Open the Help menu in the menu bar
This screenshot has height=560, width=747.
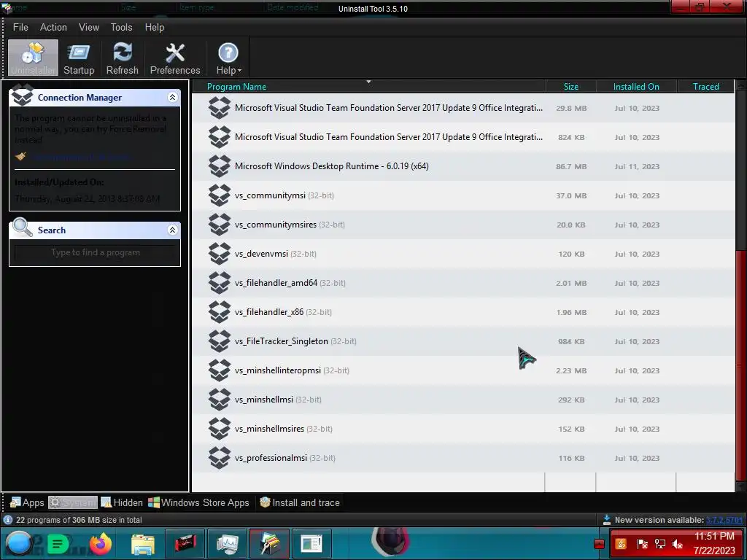[x=155, y=27]
